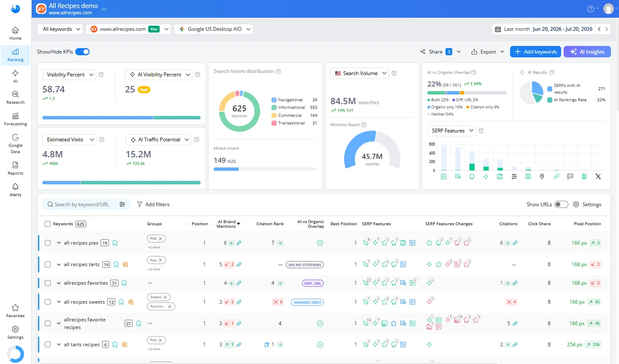Select the allrecipes favorites row checkbox
The width and height of the screenshot is (619, 364).
pyautogui.click(x=48, y=283)
